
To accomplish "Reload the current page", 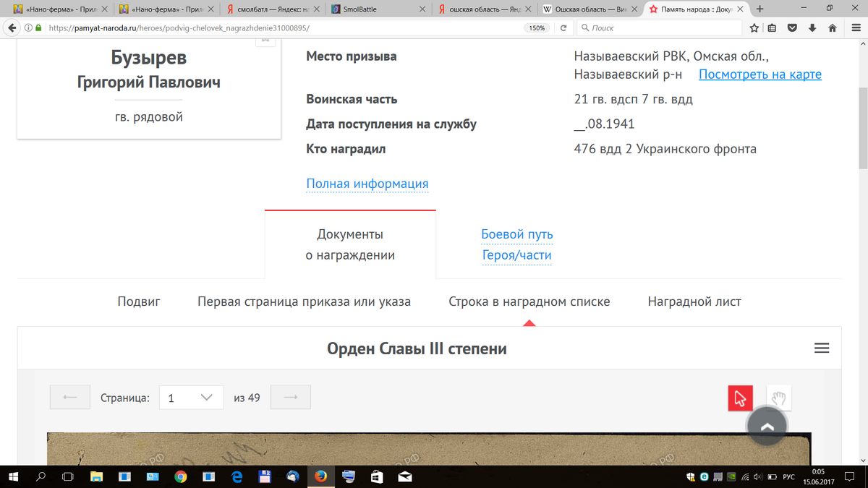I will (x=562, y=28).
